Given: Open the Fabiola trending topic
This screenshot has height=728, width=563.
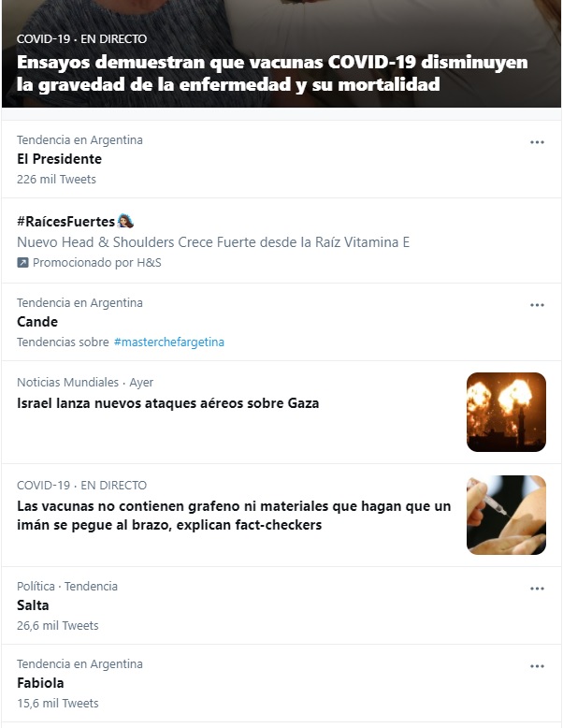Looking at the screenshot, I should tap(281, 683).
